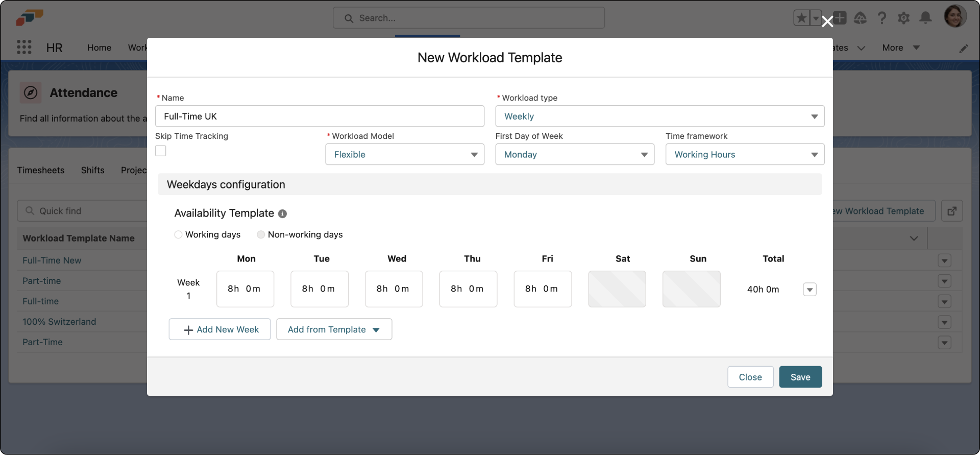
Task: Click the Availability Template info icon
Action: point(282,213)
